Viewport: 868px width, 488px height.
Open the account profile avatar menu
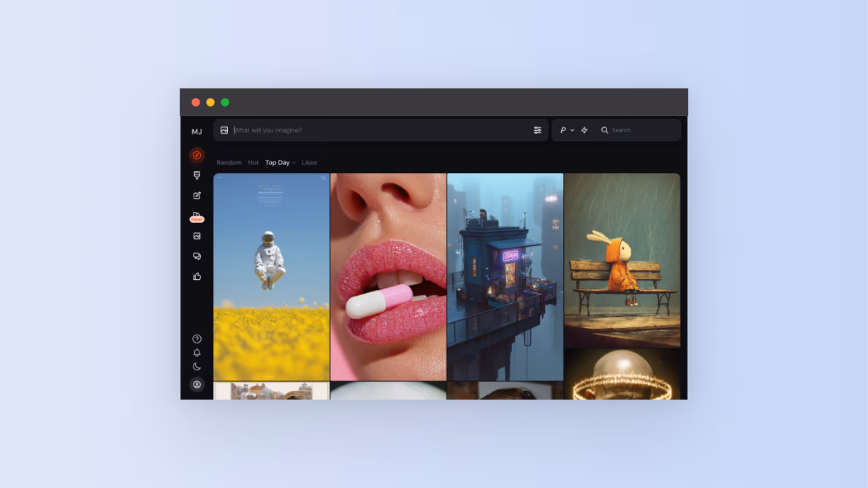click(x=197, y=384)
